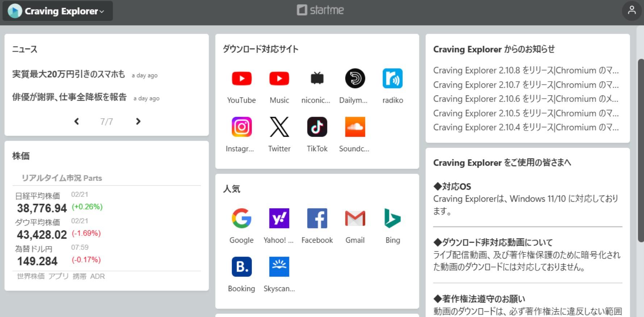The image size is (644, 317).
Task: Open Craving Explorer 2.10.7 release notice
Action: tap(526, 85)
